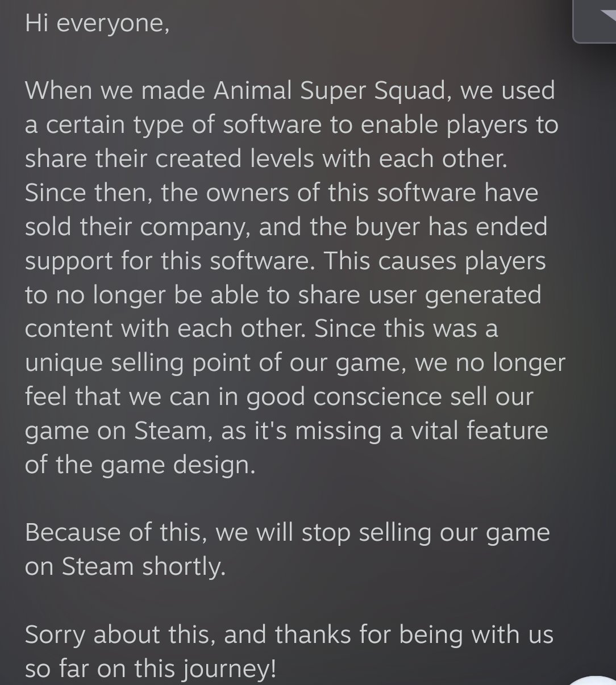Click the "Hi everyone," greeting line
Screen dimensions: 616x685
pyautogui.click(x=97, y=23)
